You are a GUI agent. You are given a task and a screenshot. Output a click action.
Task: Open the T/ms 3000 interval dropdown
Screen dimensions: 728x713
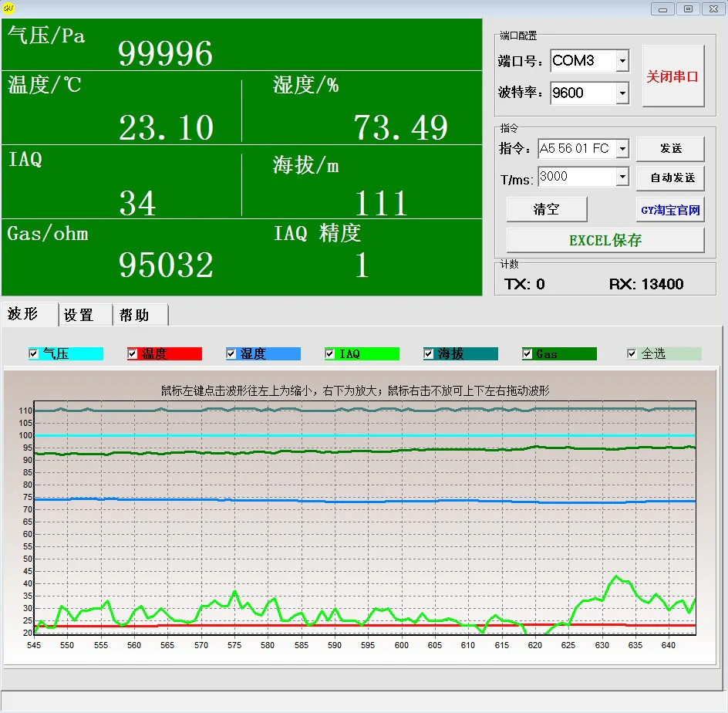pyautogui.click(x=622, y=177)
